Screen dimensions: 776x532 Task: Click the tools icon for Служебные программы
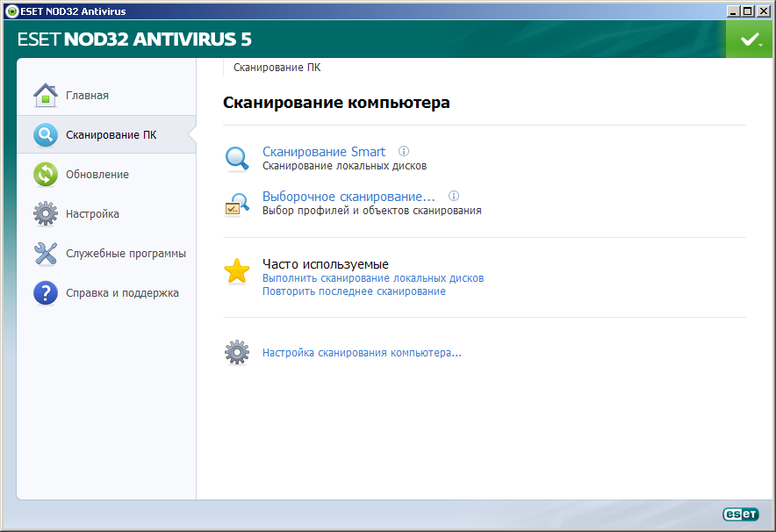[x=46, y=254]
